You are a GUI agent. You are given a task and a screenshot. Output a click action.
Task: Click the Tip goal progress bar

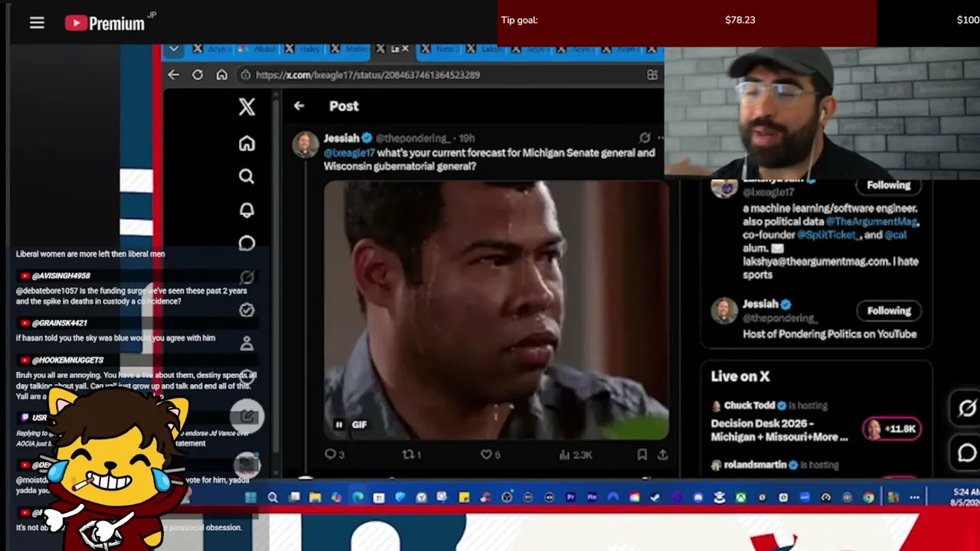[687, 23]
